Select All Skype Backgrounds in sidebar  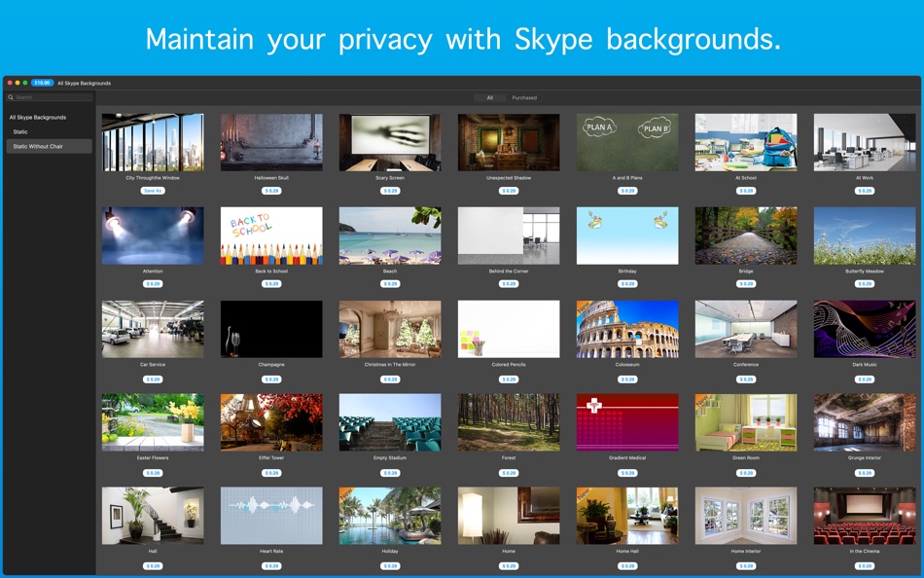[38, 118]
